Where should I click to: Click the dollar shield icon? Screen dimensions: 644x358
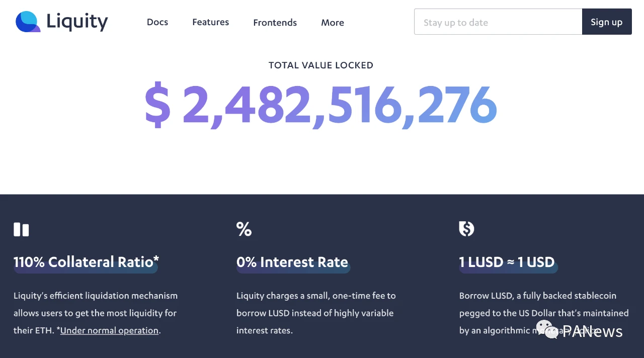[x=466, y=229]
